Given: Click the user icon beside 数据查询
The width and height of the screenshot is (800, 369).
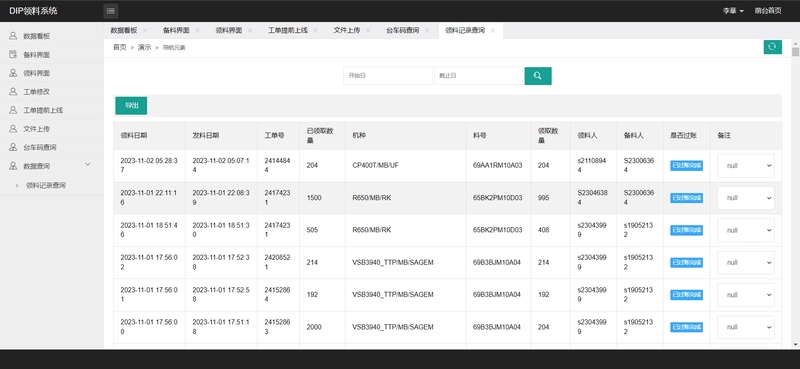Looking at the screenshot, I should 13,166.
